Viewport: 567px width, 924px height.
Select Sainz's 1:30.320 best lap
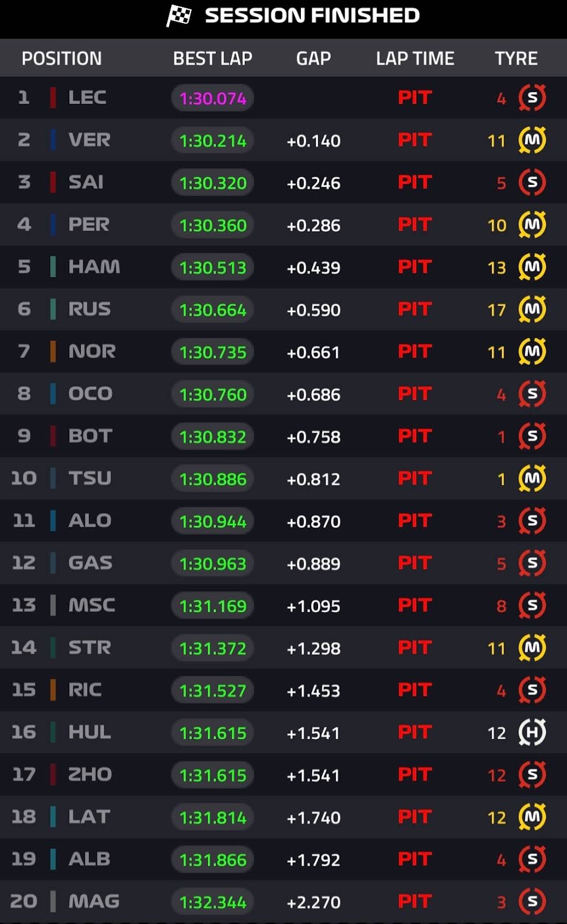coord(212,182)
